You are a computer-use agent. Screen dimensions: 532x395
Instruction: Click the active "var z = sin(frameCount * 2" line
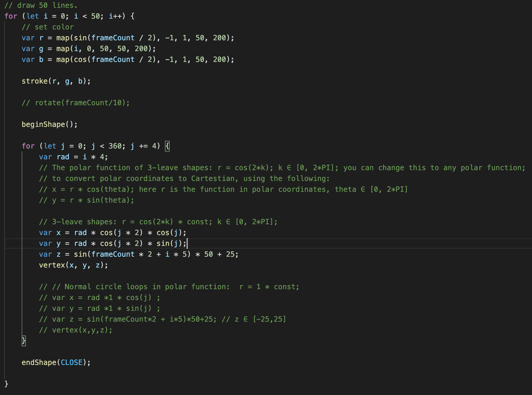coord(138,254)
